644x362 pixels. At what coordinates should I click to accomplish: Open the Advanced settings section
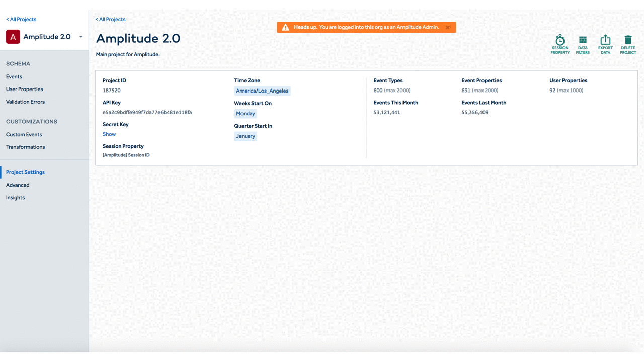[x=18, y=185]
